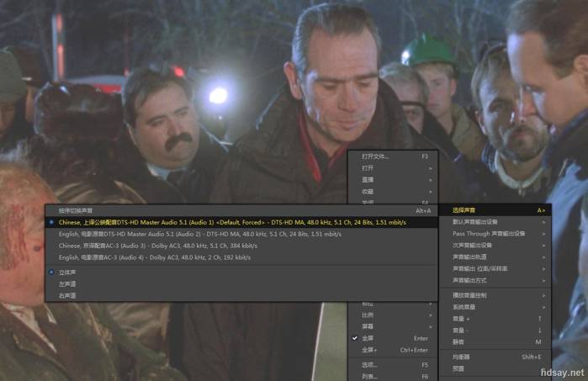Click 全屏+ (Ctrl+Enter) menu item

393,350
